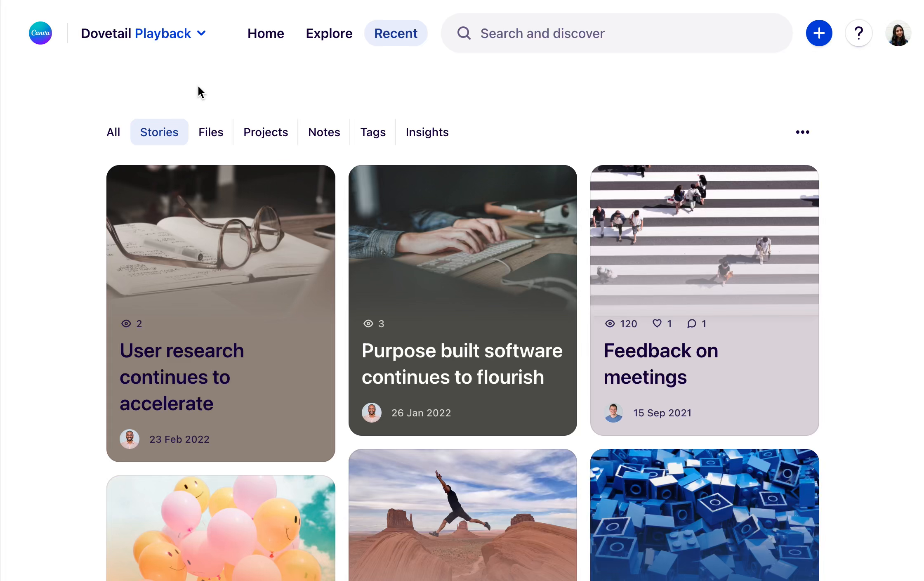Viewport: 924px width, 581px height.
Task: Switch to the Notes tab
Action: pyautogui.click(x=324, y=132)
